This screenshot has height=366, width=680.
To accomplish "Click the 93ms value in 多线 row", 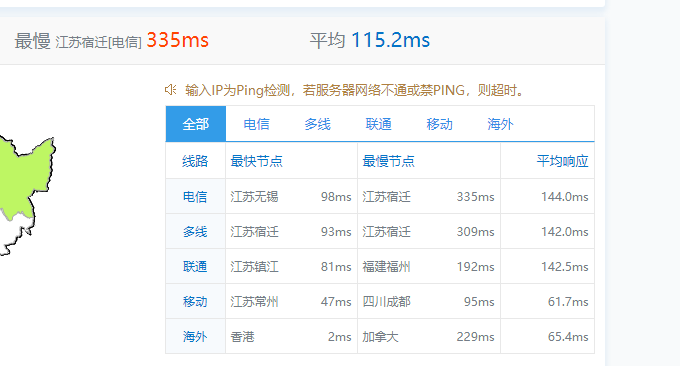I will pyautogui.click(x=336, y=232).
